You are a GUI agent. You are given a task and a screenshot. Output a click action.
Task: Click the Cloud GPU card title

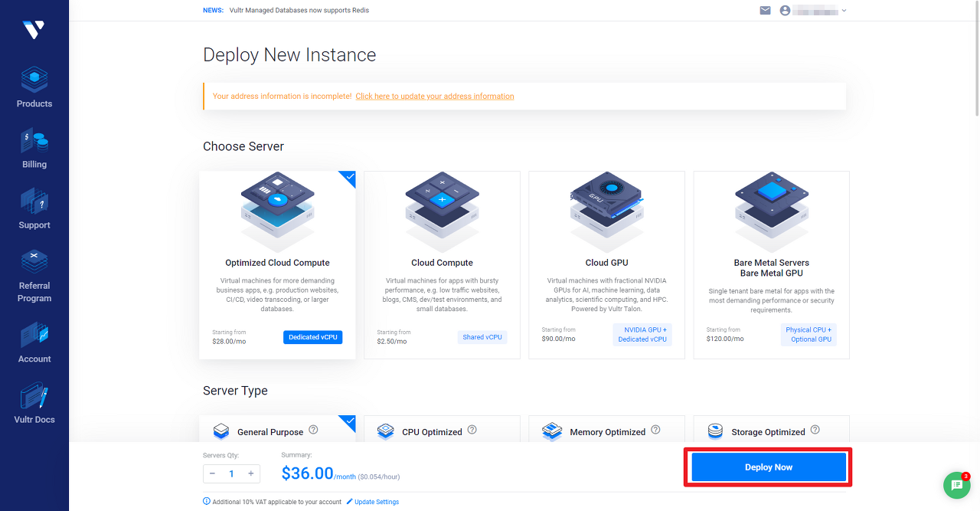607,263
